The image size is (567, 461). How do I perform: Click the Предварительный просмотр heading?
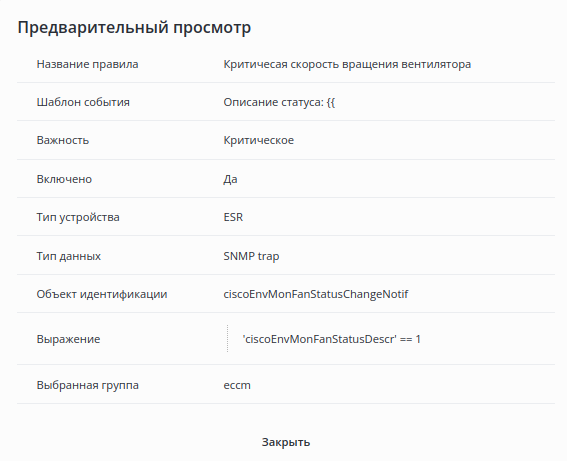(x=134, y=27)
